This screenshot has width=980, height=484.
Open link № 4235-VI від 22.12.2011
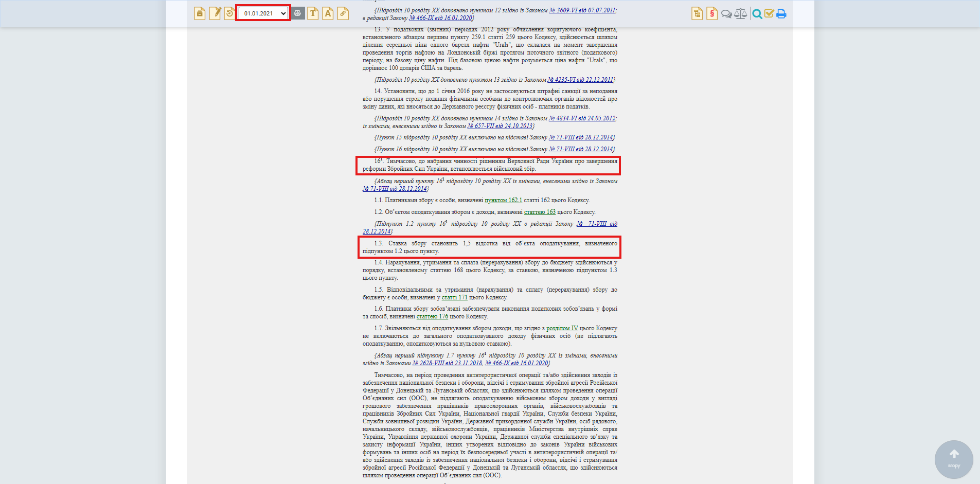(x=580, y=80)
